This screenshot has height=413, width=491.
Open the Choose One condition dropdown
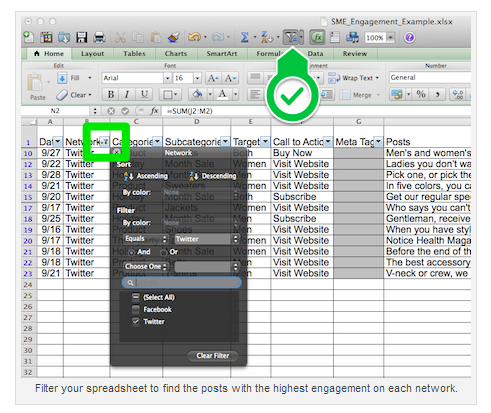pyautogui.click(x=145, y=266)
